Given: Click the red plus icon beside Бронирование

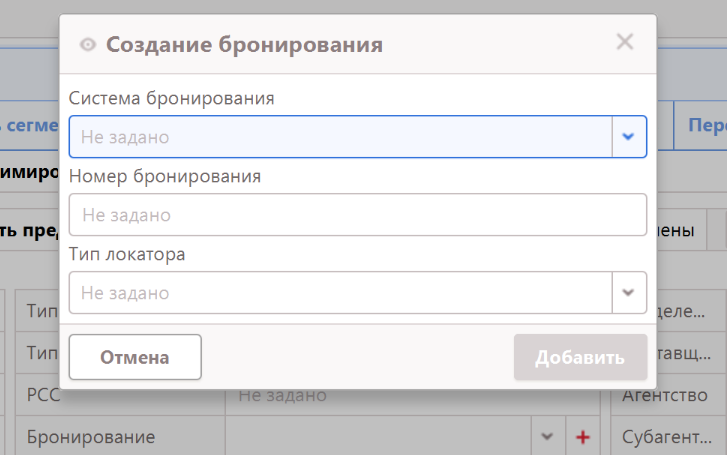Looking at the screenshot, I should [x=584, y=437].
